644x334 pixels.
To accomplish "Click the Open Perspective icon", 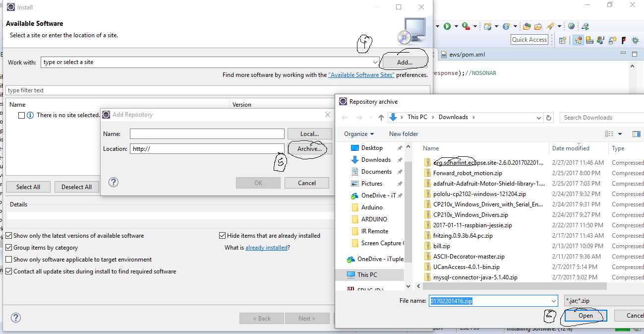I will click(x=562, y=40).
